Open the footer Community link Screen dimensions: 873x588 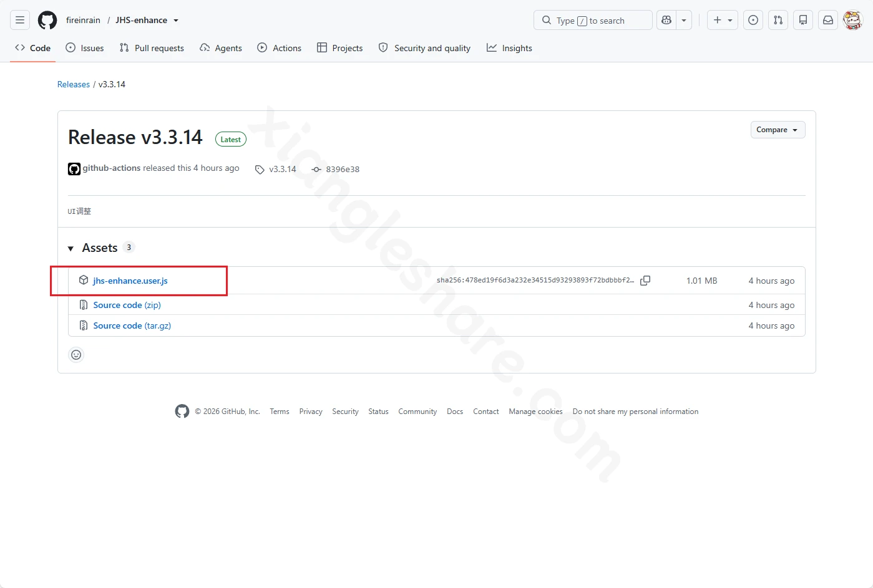coord(418,412)
